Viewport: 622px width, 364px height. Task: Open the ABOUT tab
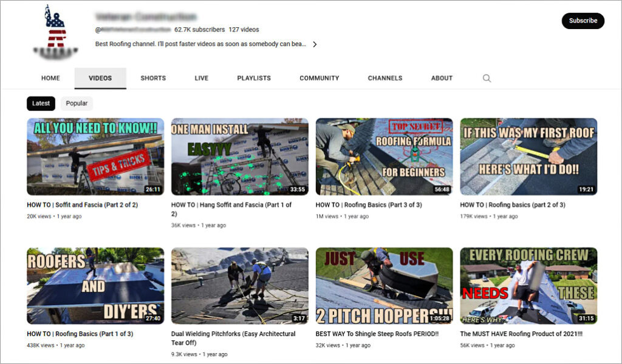coord(441,78)
